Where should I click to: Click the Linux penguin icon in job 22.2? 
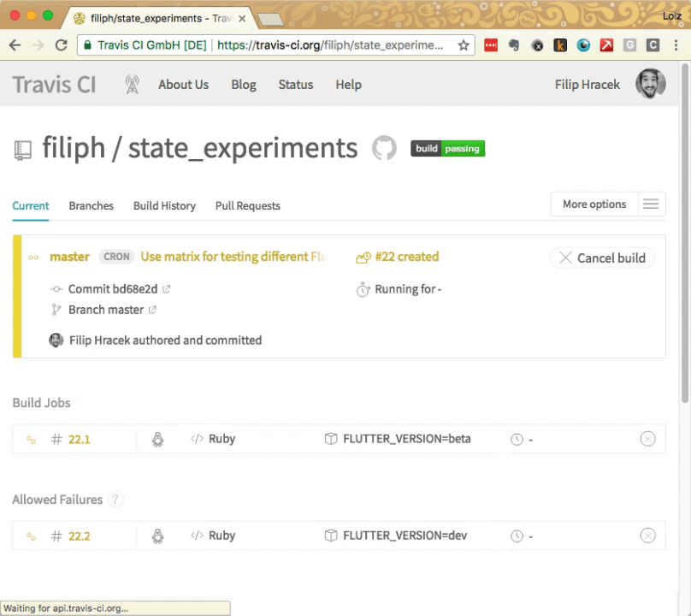pyautogui.click(x=157, y=536)
